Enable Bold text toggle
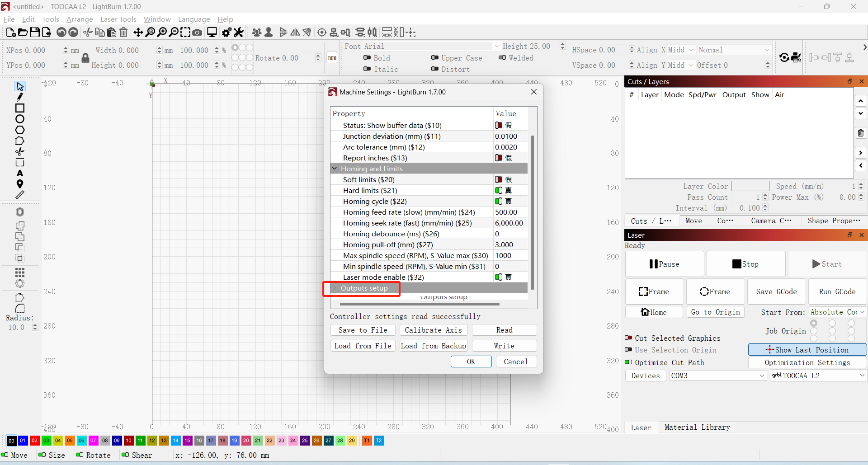 click(367, 57)
